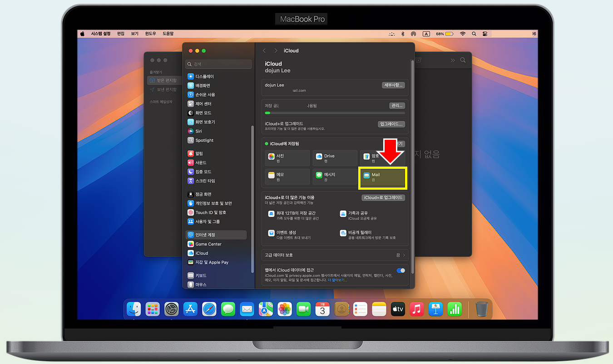Navigate forward with the right chevron
Image resolution: width=613 pixels, height=364 pixels.
coord(276,50)
